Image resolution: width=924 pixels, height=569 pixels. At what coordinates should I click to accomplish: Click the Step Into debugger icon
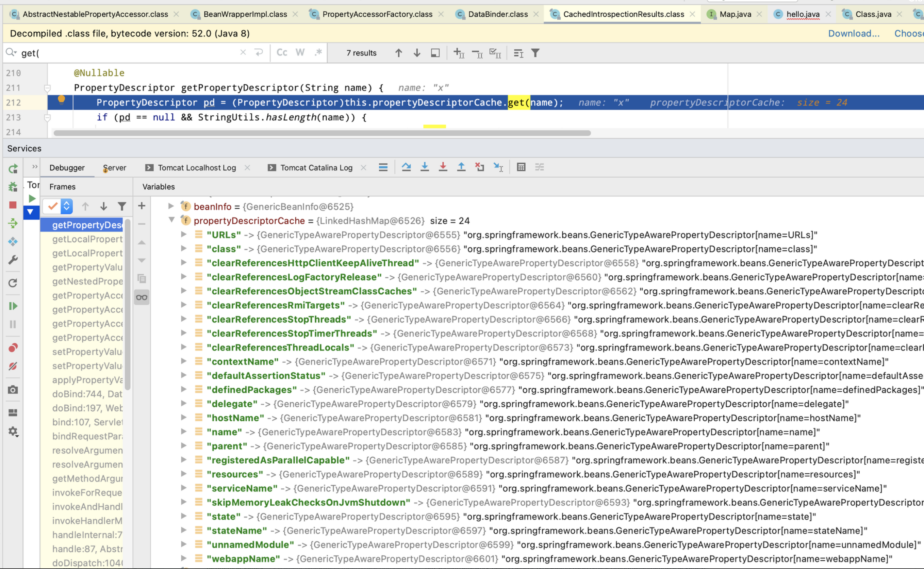pos(425,167)
